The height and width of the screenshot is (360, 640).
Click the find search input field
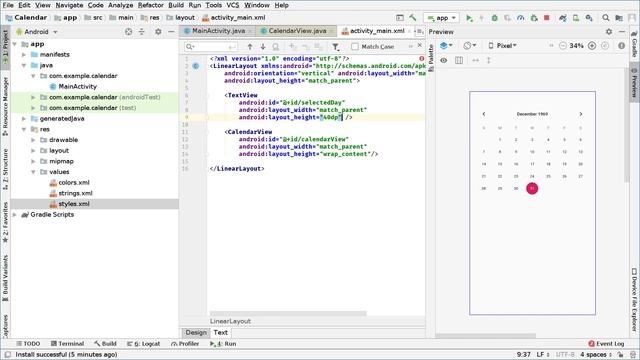(210, 47)
